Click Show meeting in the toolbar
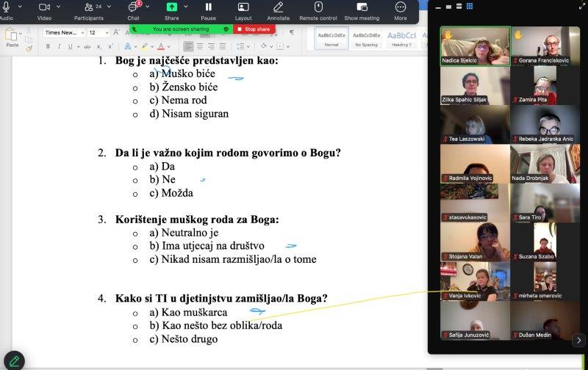 (x=362, y=7)
